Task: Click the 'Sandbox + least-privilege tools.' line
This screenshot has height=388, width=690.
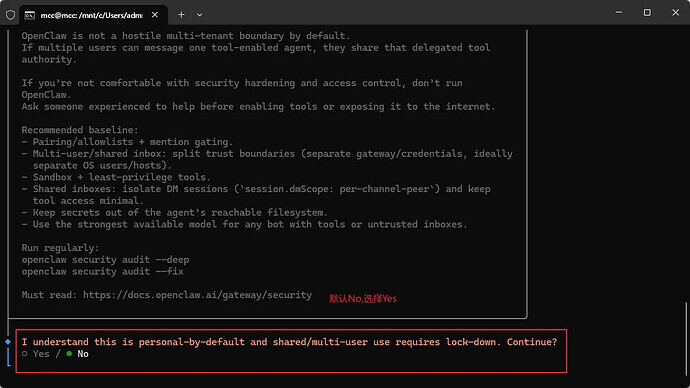Action: [x=116, y=177]
